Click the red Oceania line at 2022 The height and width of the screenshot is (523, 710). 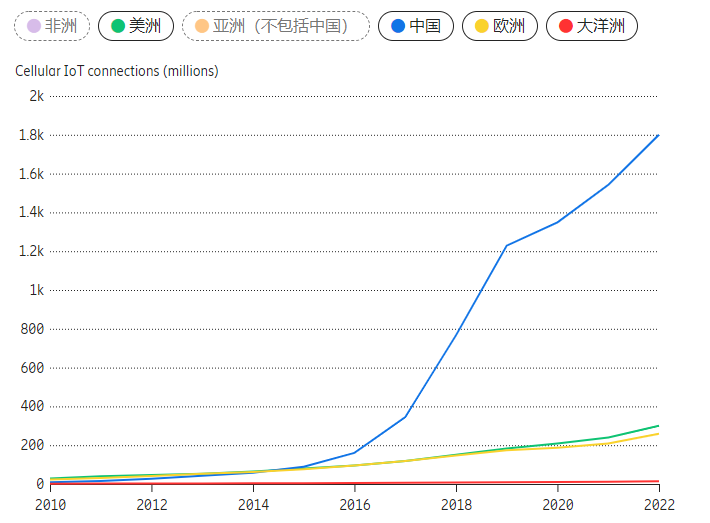pyautogui.click(x=658, y=481)
